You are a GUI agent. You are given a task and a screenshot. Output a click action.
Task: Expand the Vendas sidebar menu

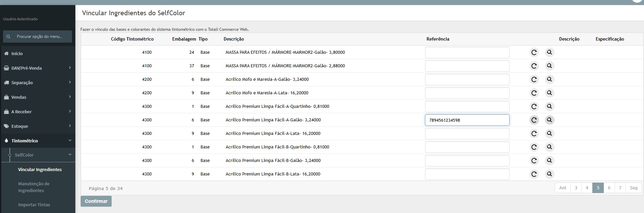[x=38, y=97]
